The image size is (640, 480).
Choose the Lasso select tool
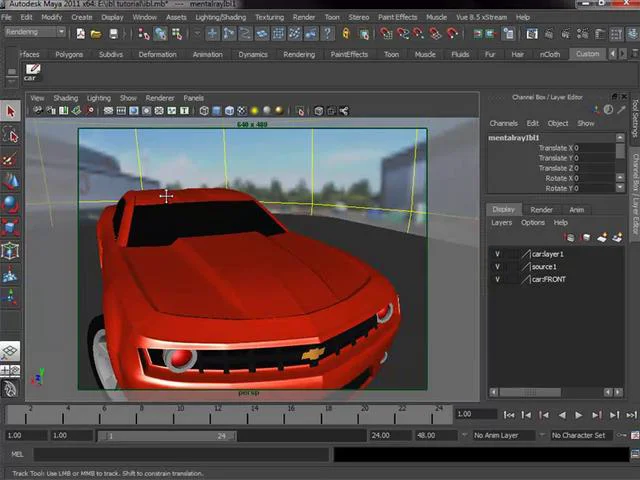pos(11,135)
